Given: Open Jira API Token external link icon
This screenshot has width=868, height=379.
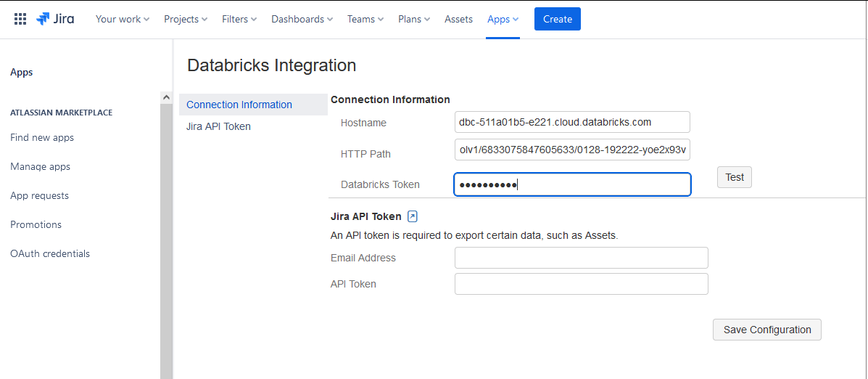Looking at the screenshot, I should (413, 216).
